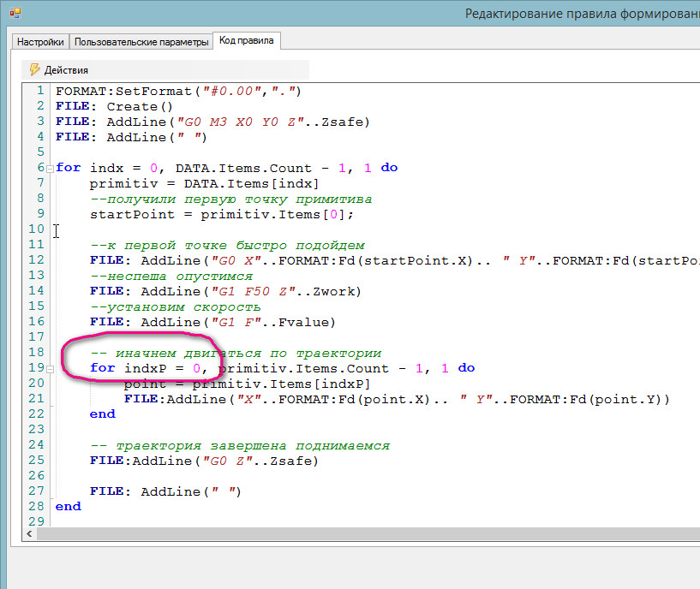Click the "G0 X" string on line 12
The image size is (700, 589).
tap(236, 260)
